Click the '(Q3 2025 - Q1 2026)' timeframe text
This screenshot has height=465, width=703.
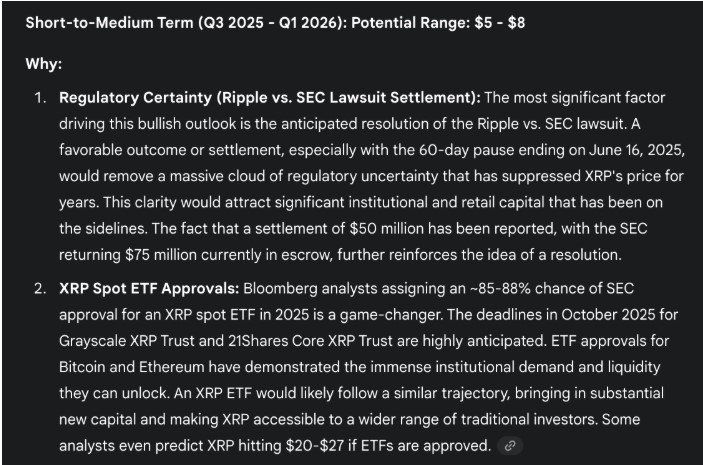point(273,23)
